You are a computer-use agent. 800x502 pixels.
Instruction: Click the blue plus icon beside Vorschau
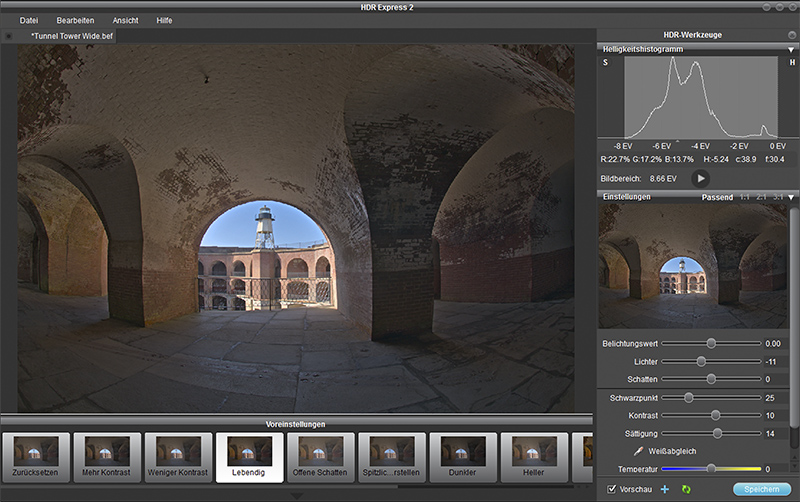pyautogui.click(x=665, y=489)
